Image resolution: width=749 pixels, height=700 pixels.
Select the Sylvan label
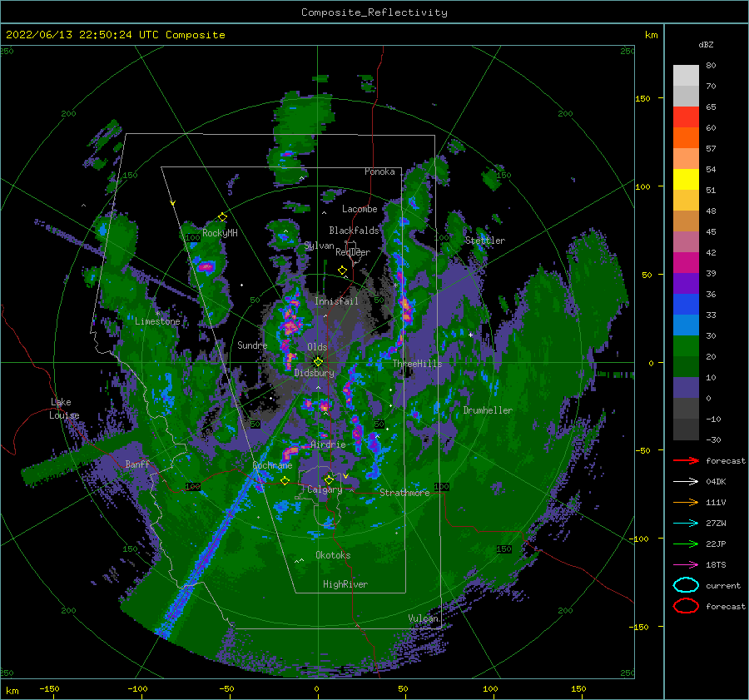[319, 246]
